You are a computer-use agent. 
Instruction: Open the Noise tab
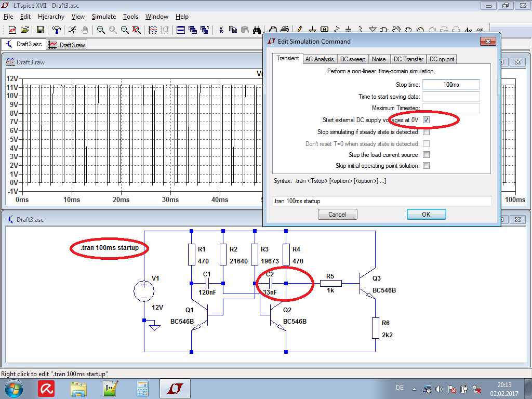click(379, 59)
